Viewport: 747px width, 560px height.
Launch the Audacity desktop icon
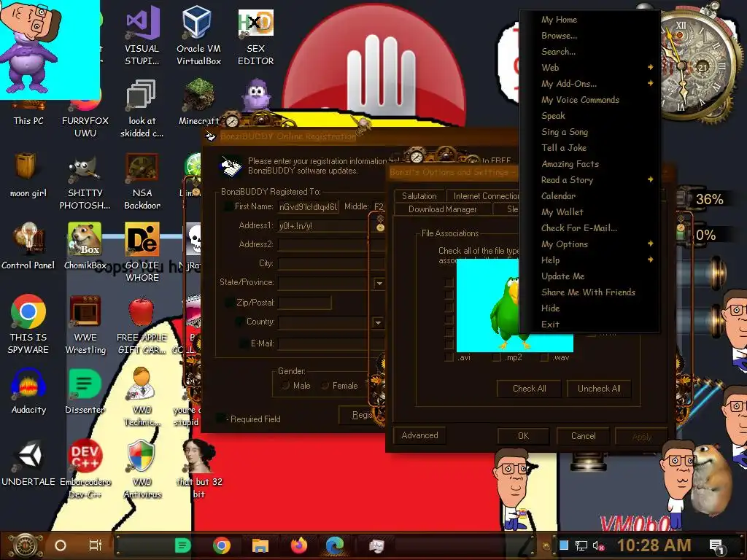[28, 392]
